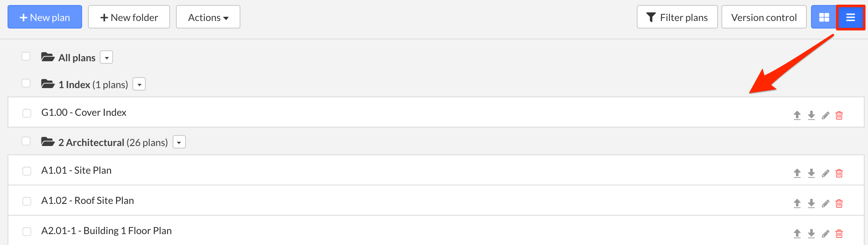Open the 2 Architectural folder dropdown arrow
The image size is (868, 245).
coord(179,142)
